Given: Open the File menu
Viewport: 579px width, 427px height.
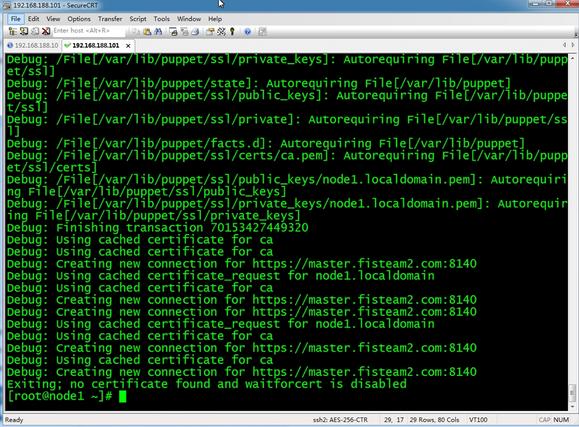Looking at the screenshot, I should click(16, 19).
